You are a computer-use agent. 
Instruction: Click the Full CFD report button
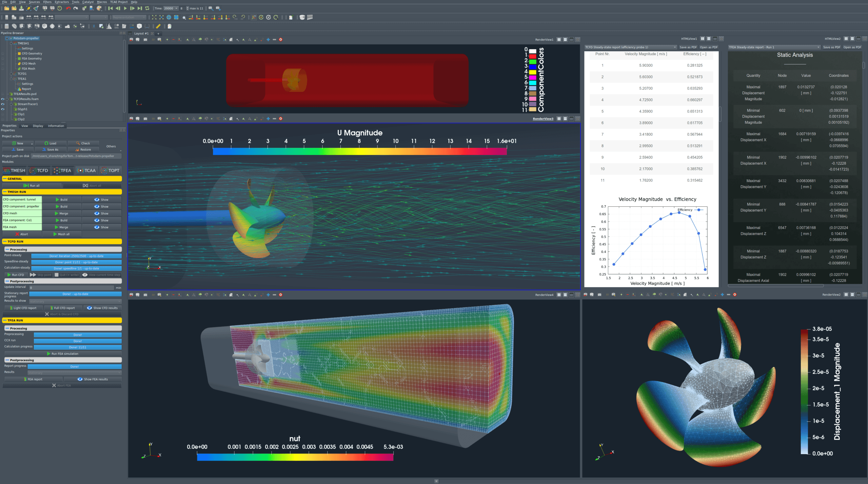point(63,308)
